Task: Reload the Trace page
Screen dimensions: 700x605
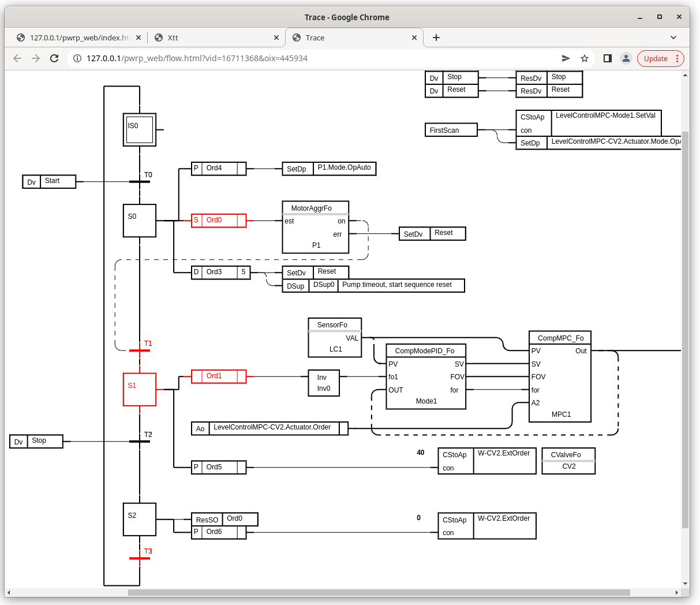Action: 54,58
